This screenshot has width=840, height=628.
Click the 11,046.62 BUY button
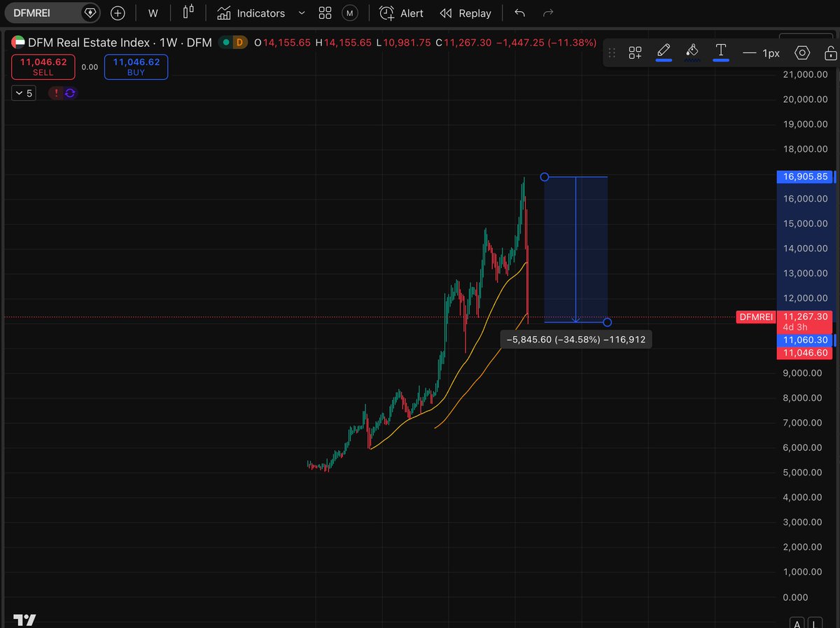[136, 67]
